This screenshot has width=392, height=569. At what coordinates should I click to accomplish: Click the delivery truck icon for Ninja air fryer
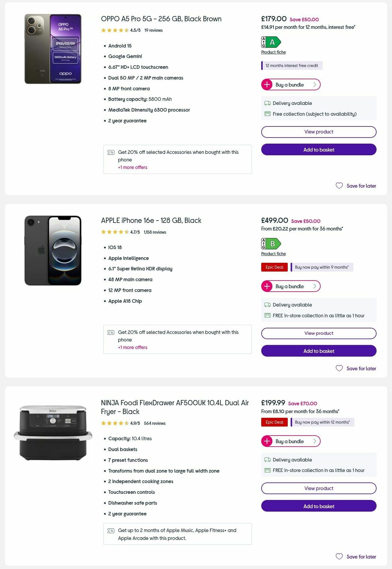[x=268, y=460]
